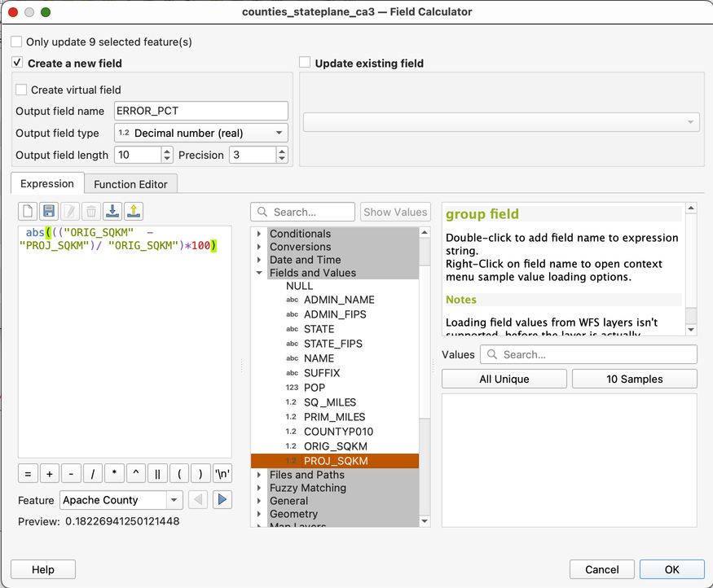The image size is (713, 588).
Task: Insert the string concatenation || operator
Action: click(156, 473)
